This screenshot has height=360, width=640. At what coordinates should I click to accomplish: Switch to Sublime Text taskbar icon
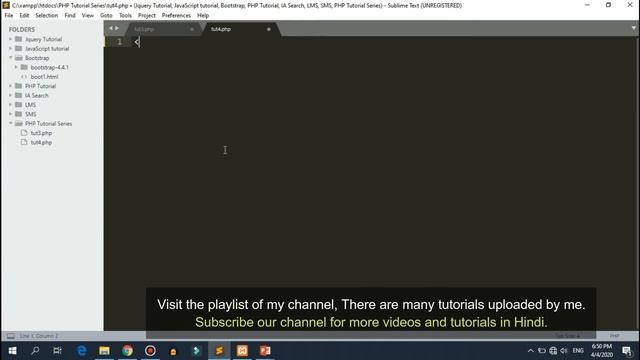(219, 351)
